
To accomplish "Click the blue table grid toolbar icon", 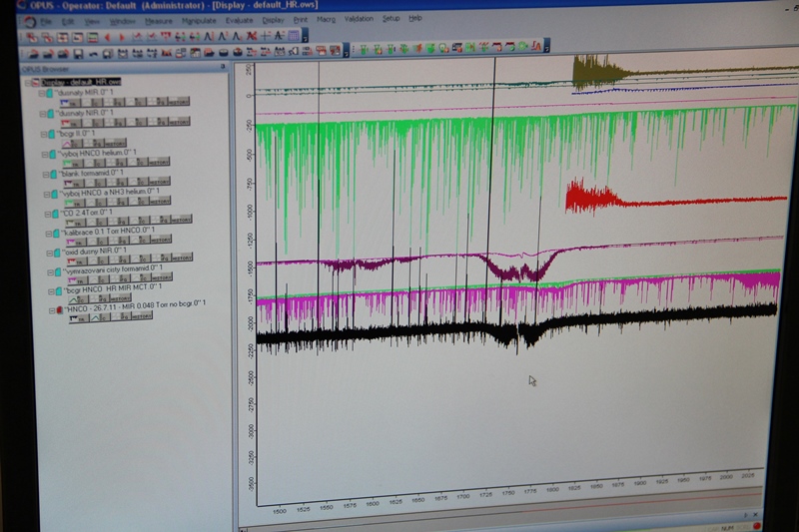I will pyautogui.click(x=294, y=35).
